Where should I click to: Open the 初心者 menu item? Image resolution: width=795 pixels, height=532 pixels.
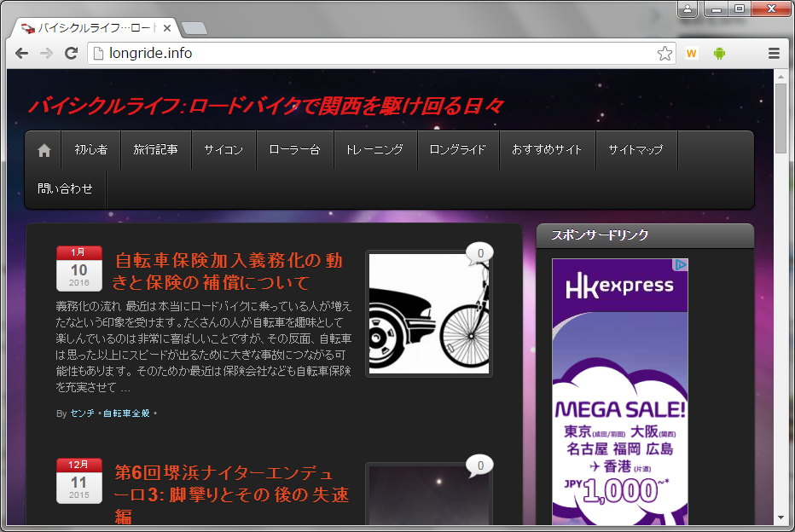point(90,150)
